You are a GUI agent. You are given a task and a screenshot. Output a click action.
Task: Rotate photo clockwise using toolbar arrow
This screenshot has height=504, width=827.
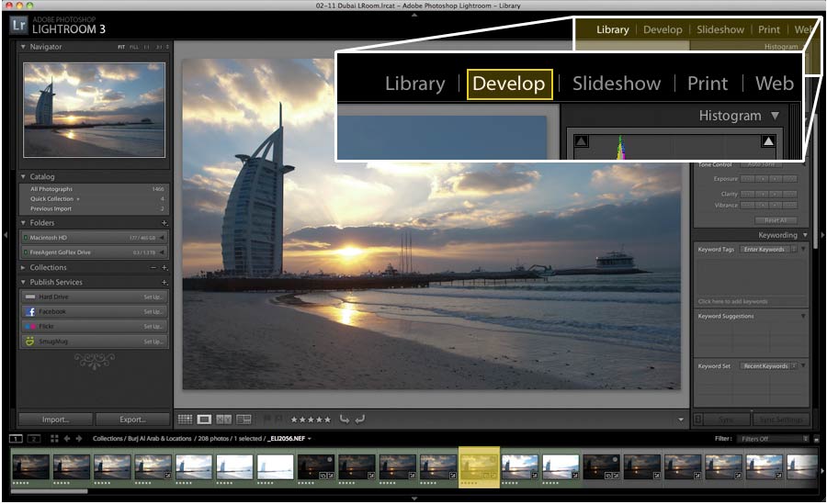pos(359,420)
